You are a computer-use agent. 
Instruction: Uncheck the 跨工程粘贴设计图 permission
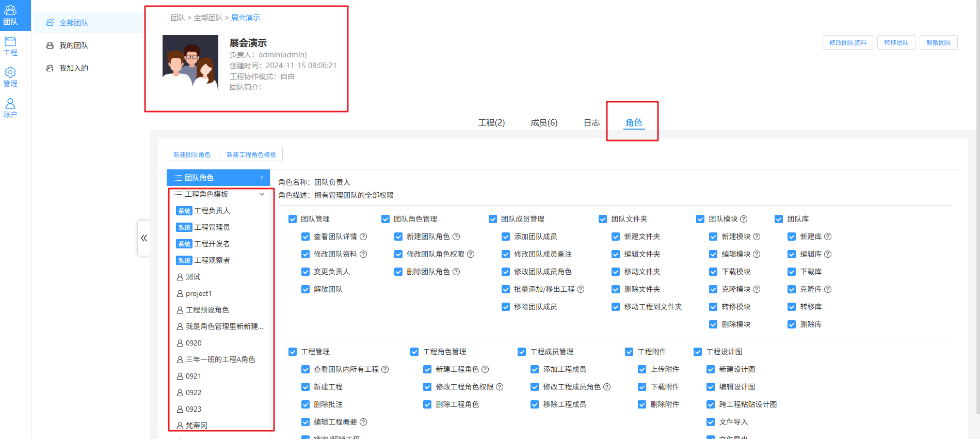coord(711,404)
